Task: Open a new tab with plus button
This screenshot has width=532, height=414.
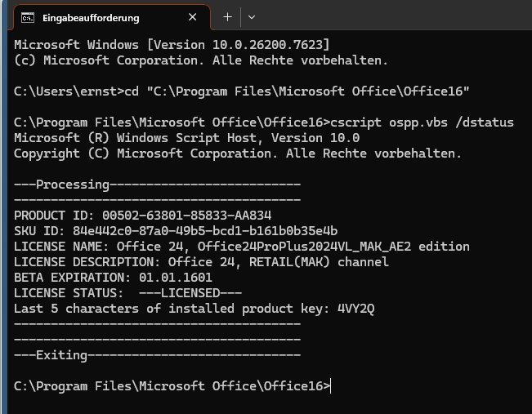Action: pos(228,17)
